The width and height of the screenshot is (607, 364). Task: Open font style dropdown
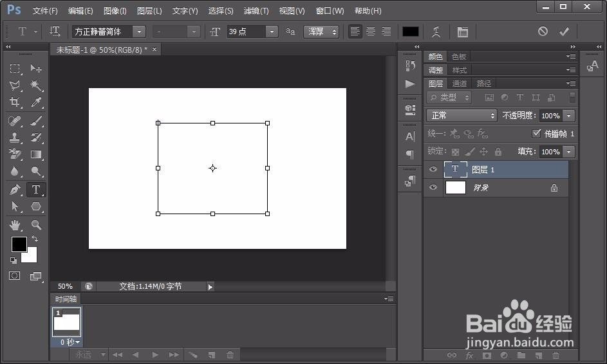point(194,32)
